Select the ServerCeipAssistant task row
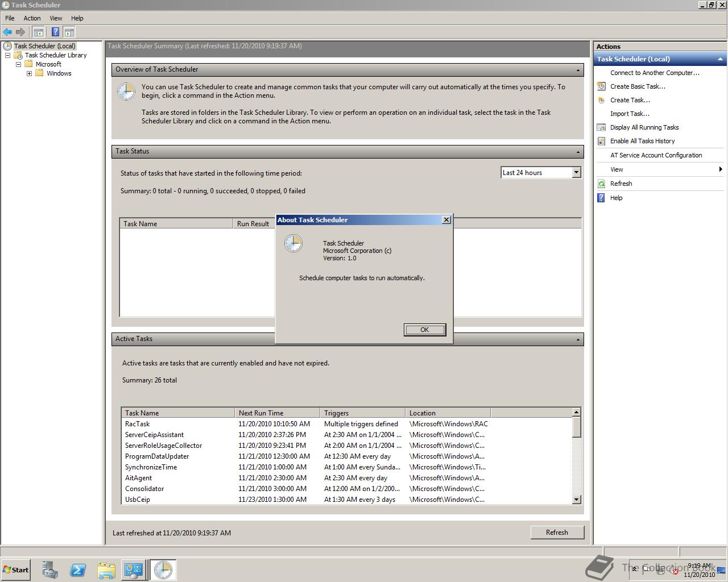 point(346,435)
